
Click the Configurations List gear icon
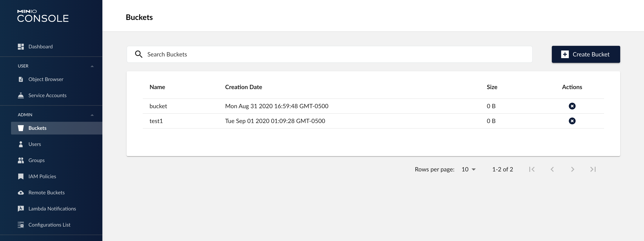click(x=21, y=225)
